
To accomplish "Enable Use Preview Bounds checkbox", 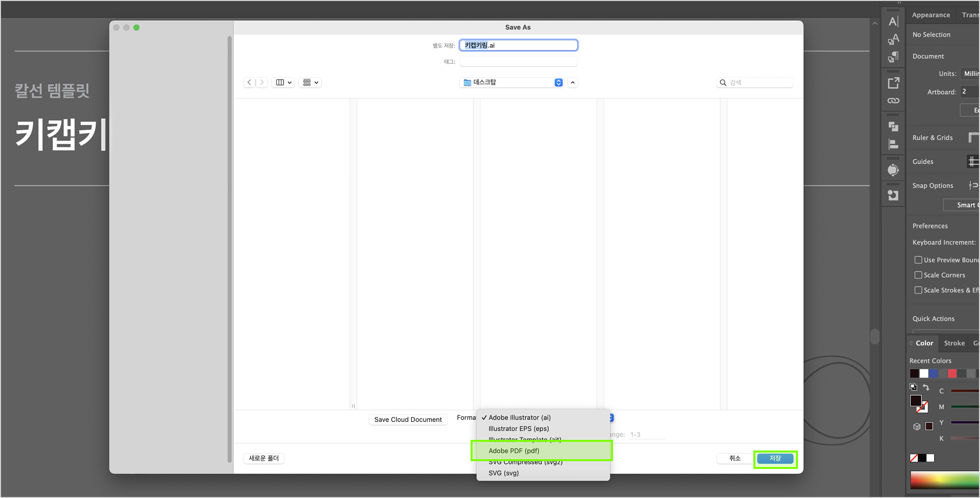I will [918, 260].
